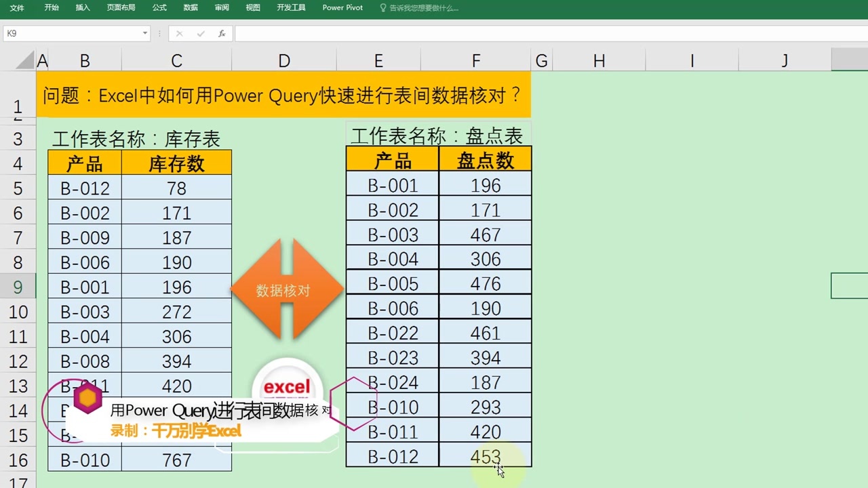This screenshot has width=868, height=488.
Task: Select the 库存数 value 767
Action: tap(176, 460)
